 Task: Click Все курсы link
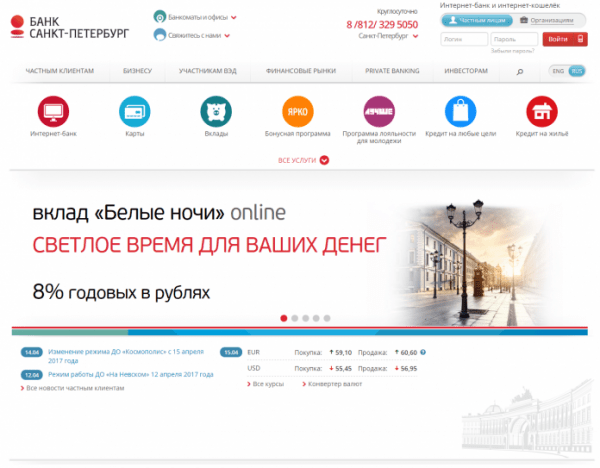266,384
